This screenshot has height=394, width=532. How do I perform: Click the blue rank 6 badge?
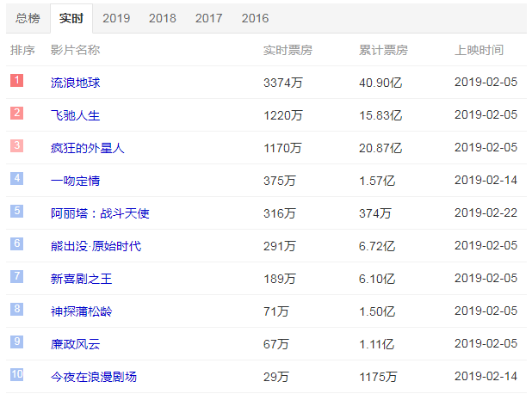click(16, 243)
